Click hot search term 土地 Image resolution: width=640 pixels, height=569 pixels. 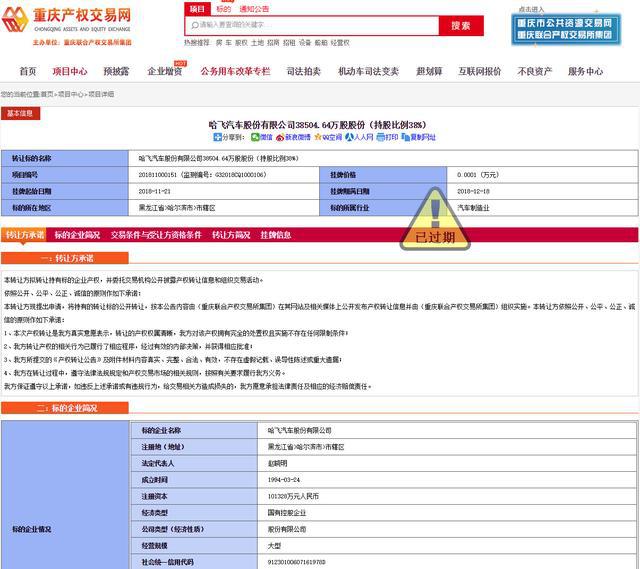257,42
